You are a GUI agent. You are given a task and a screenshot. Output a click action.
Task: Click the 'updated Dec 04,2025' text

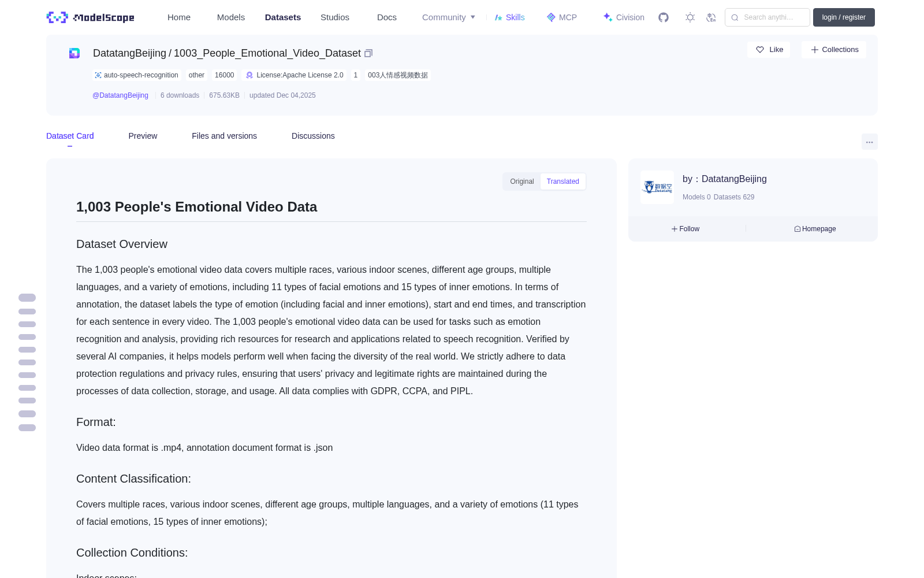point(282,95)
